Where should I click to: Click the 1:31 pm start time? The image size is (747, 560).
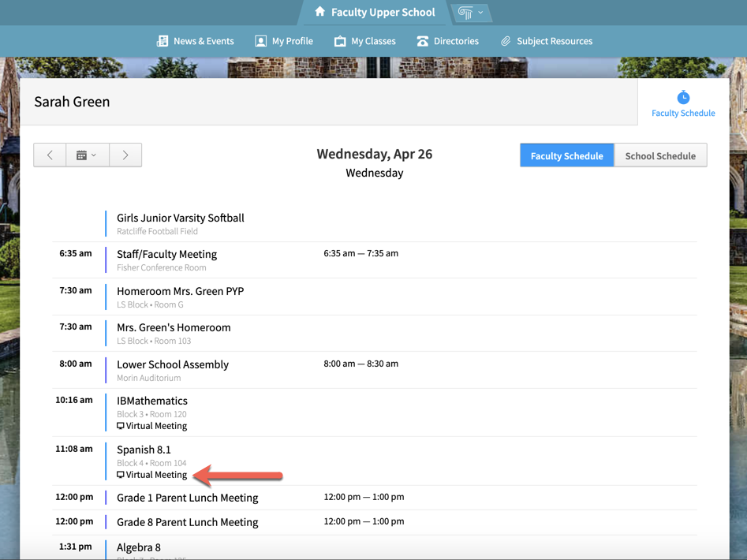click(75, 547)
